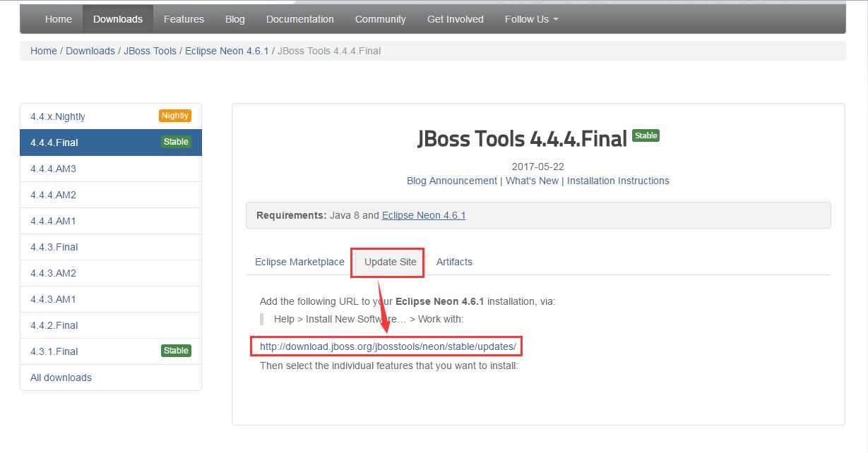Open the What's New link

532,181
